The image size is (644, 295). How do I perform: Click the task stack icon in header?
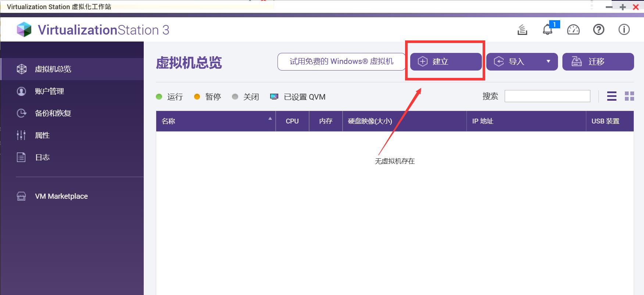[522, 29]
